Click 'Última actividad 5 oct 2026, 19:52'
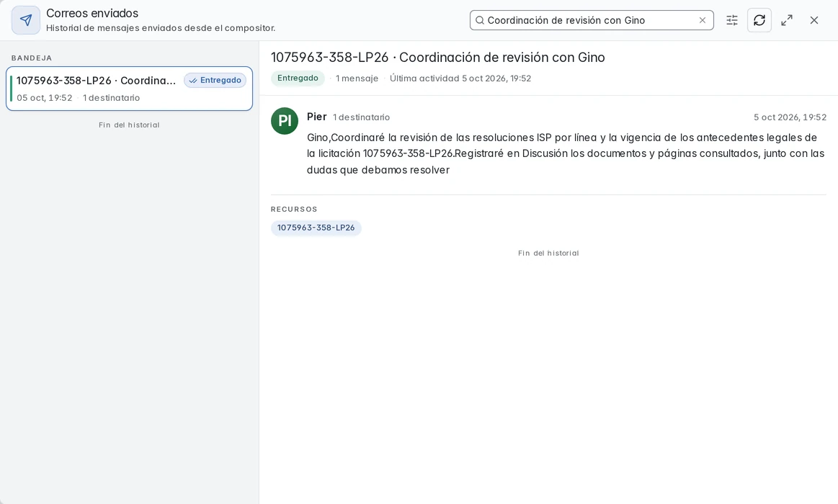The height and width of the screenshot is (504, 838). pos(460,78)
